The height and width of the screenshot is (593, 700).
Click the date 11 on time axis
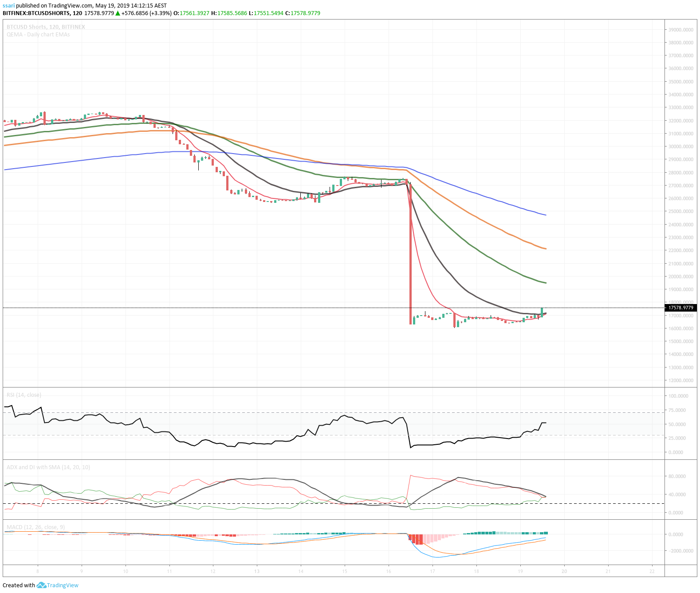(x=169, y=571)
